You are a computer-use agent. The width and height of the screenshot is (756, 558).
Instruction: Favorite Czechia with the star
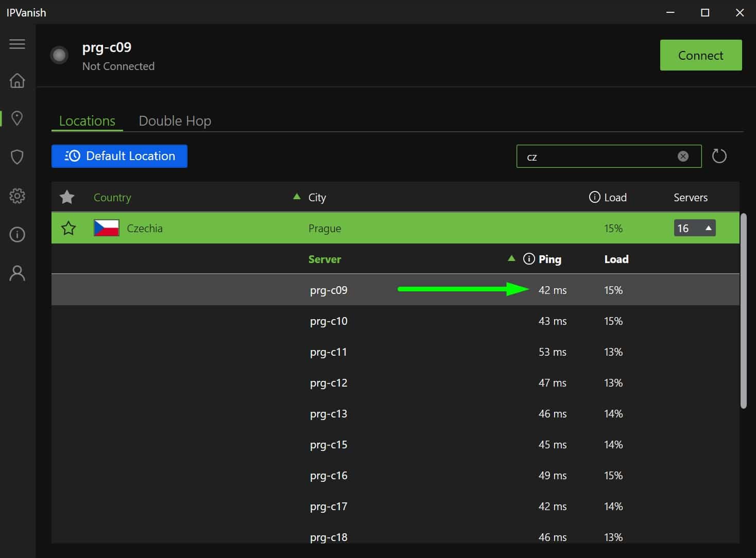coord(68,228)
